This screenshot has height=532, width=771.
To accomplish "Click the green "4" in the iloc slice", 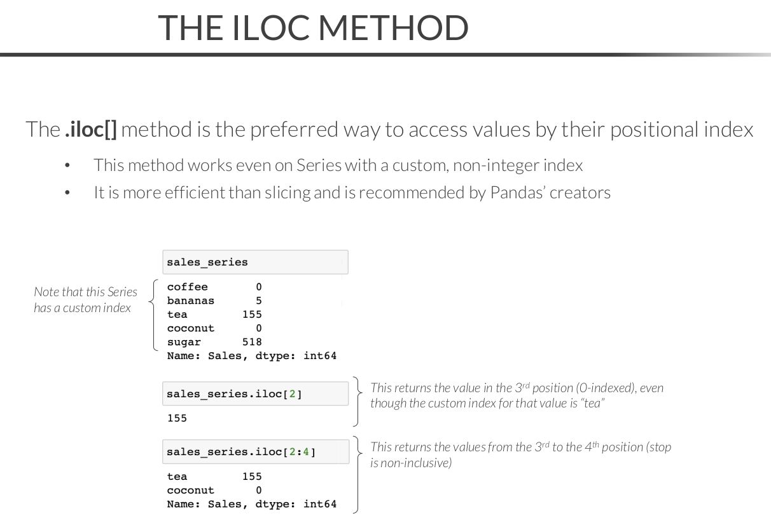I will tap(305, 452).
